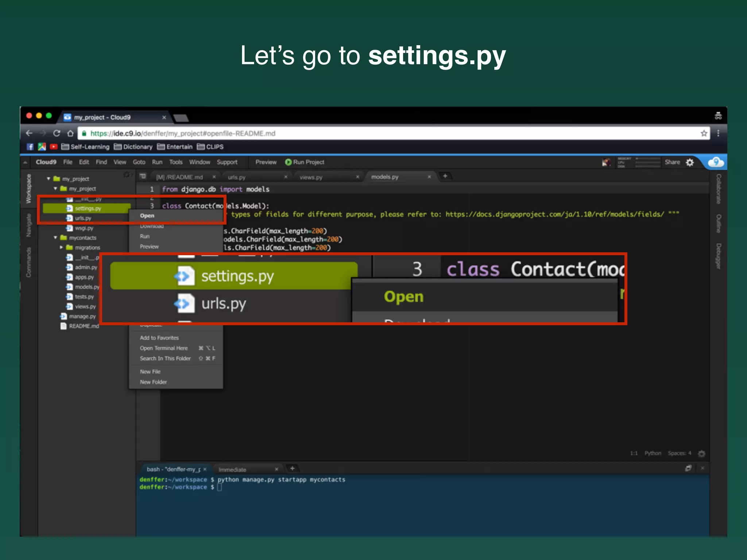747x560 pixels.
Task: Open Cloud9 preferences gear icon
Action: click(x=690, y=162)
